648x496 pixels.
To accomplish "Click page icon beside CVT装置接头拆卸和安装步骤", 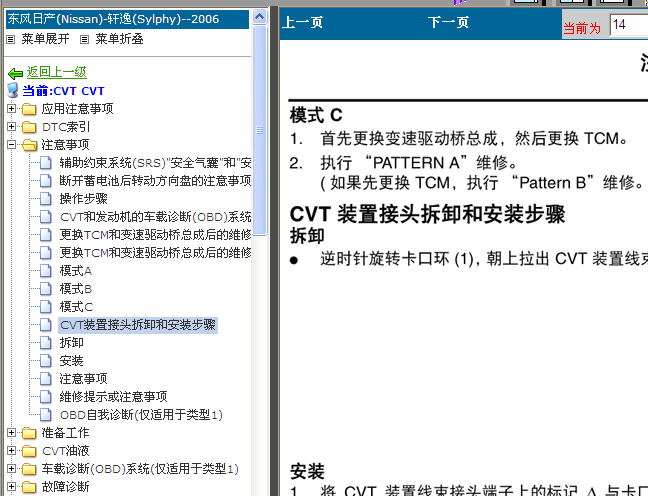I will (x=46, y=325).
